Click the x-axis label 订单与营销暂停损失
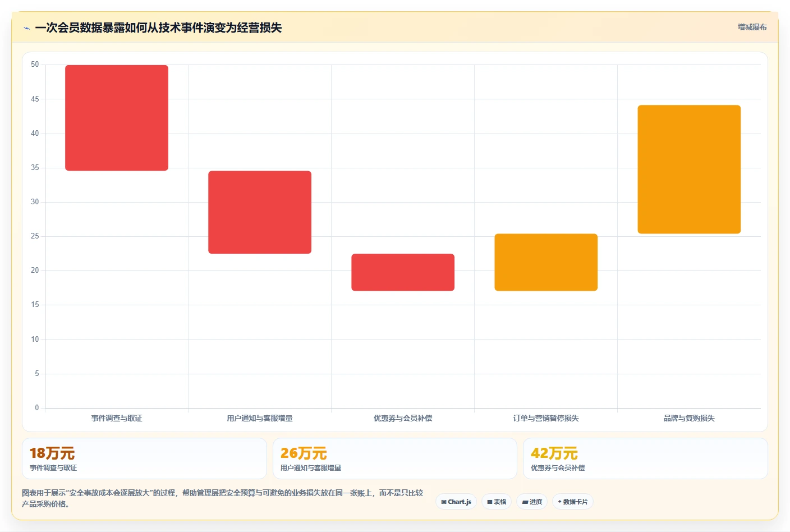This screenshot has width=790, height=532. click(x=546, y=418)
